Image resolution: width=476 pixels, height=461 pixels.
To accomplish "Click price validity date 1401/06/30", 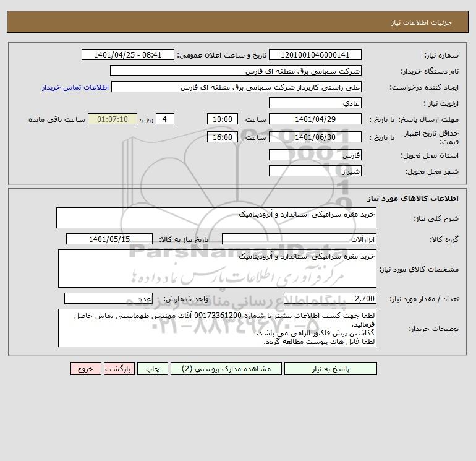I will click(x=315, y=137).
